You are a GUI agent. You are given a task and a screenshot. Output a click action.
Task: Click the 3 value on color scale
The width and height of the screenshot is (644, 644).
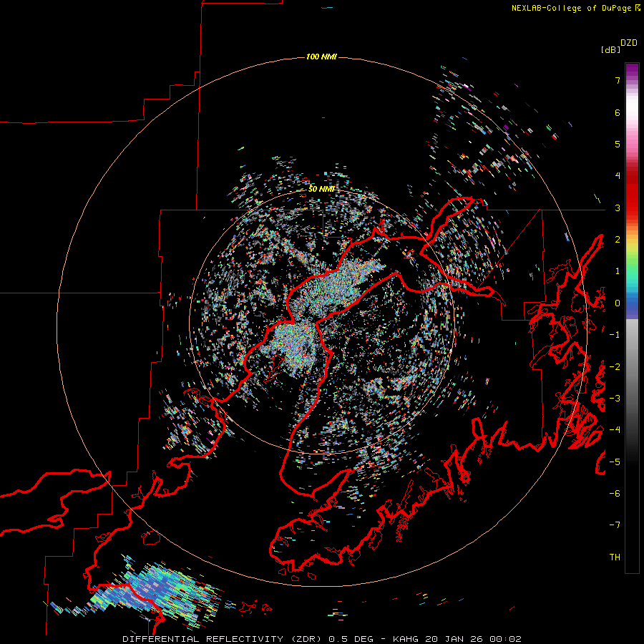coord(618,208)
